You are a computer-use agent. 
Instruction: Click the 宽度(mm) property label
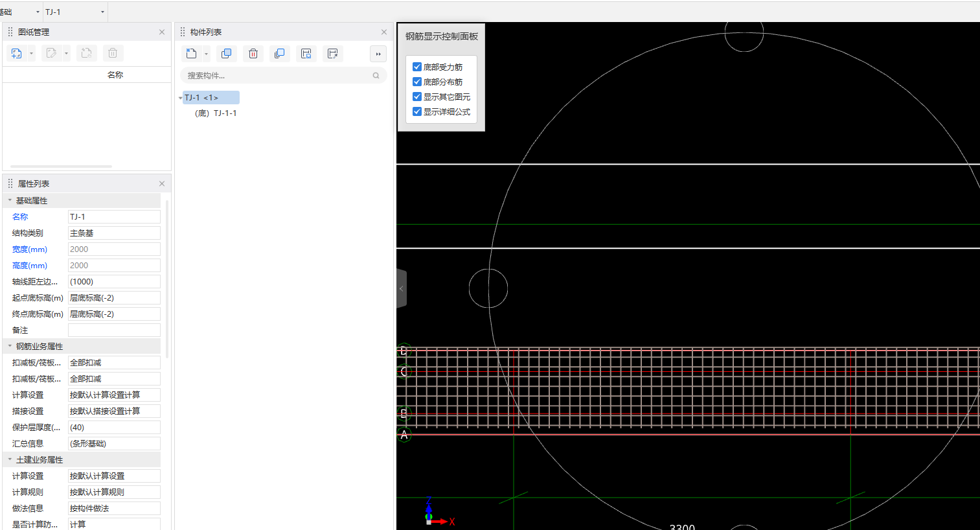30,249
